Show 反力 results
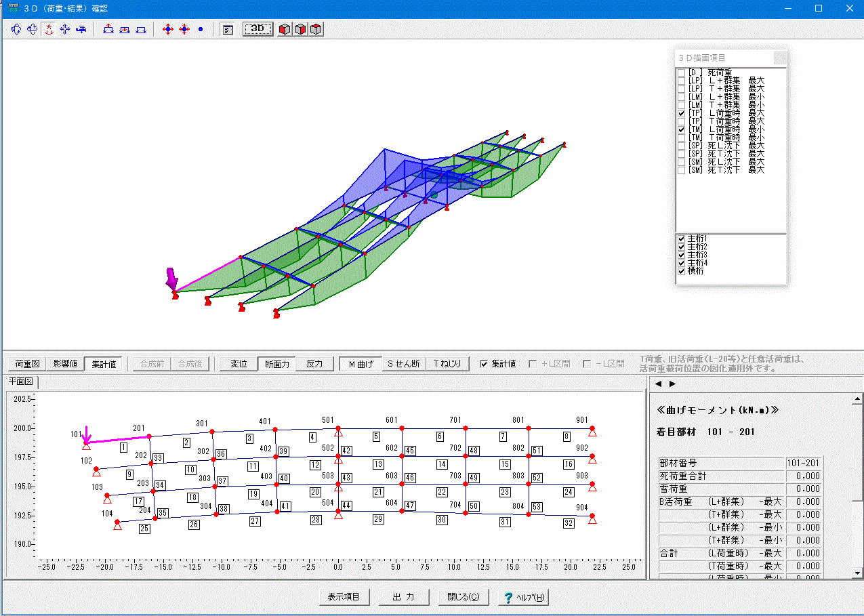The width and height of the screenshot is (864, 616). (x=314, y=364)
